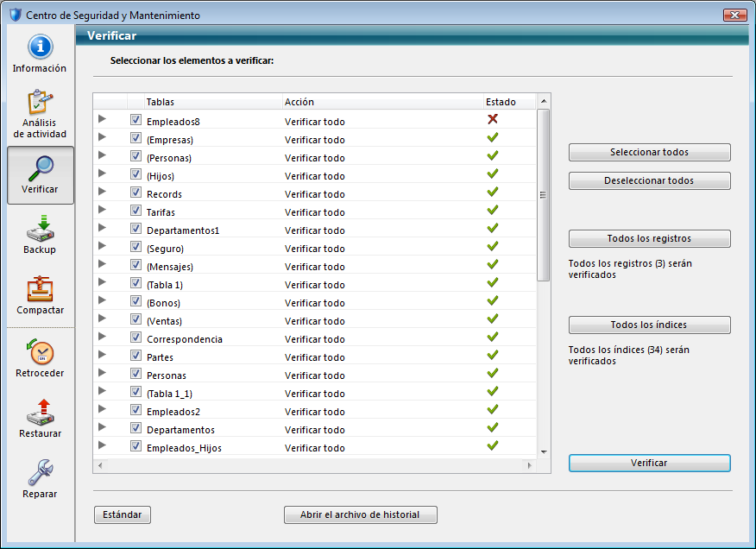The width and height of the screenshot is (756, 549).
Task: Open the Retroceder clock icon
Action: pyautogui.click(x=40, y=351)
